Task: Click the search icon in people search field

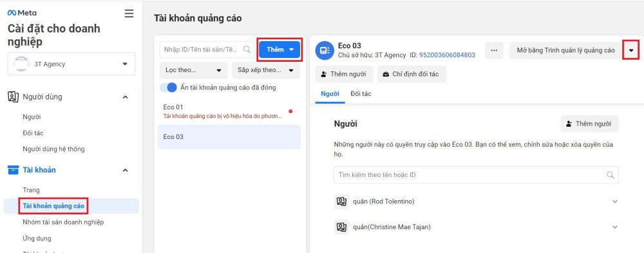Action: coord(610,175)
